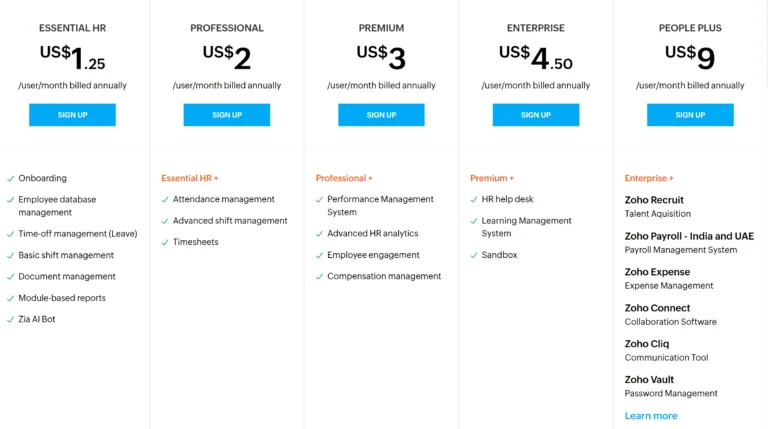Choose Sign Up for the Premium plan
Viewport: 768px width, 429px height.
pos(381,115)
